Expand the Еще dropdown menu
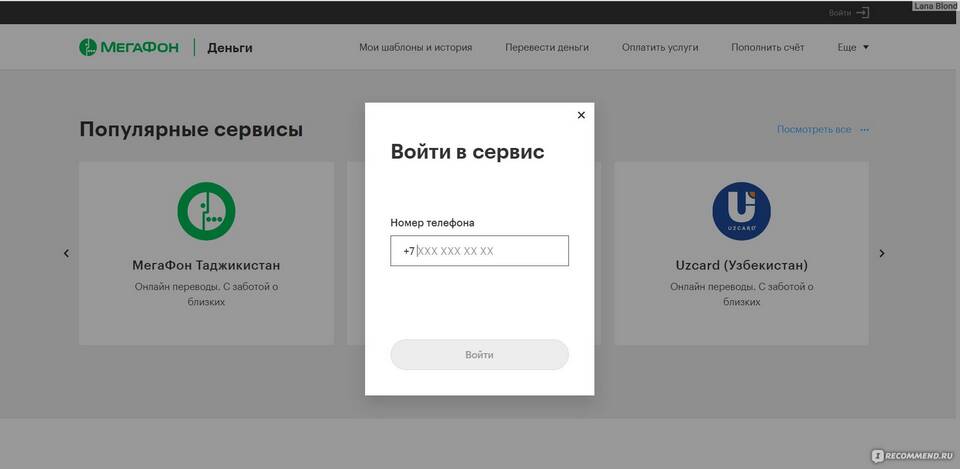This screenshot has width=960, height=469. (853, 47)
